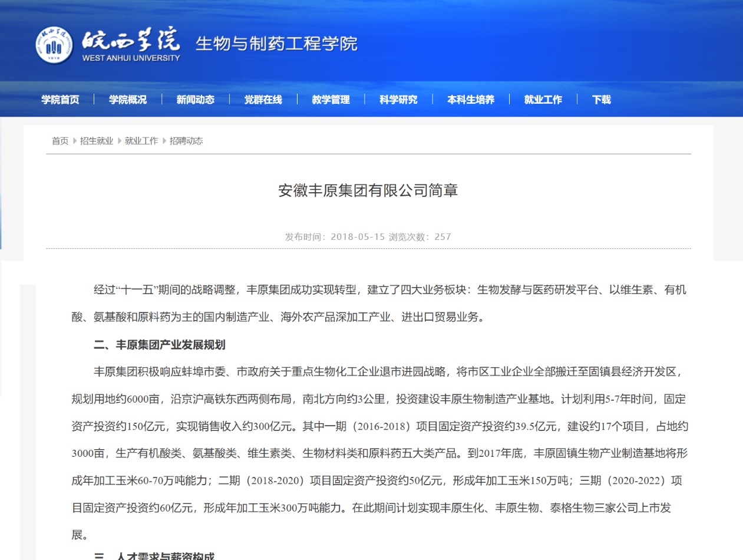This screenshot has height=560, width=743.
Task: Open the 本科生培养 menu item
Action: 471,100
